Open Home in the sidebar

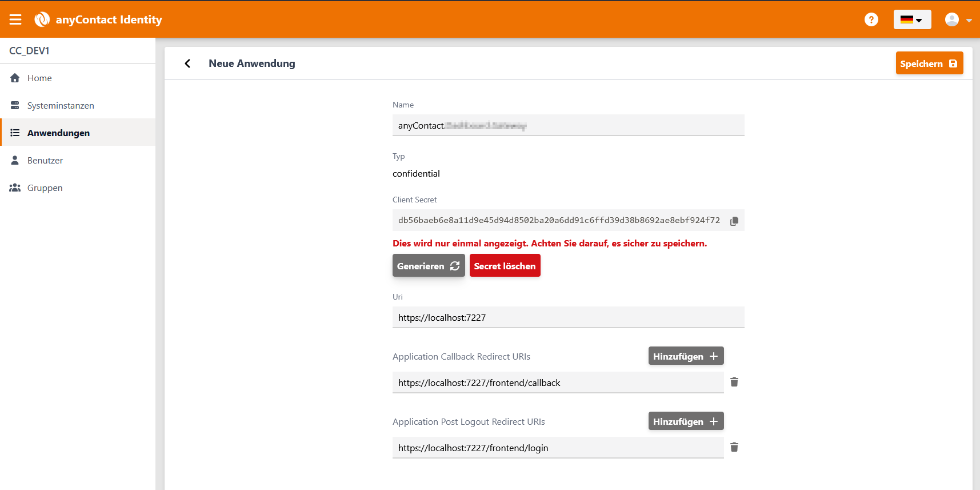click(39, 78)
